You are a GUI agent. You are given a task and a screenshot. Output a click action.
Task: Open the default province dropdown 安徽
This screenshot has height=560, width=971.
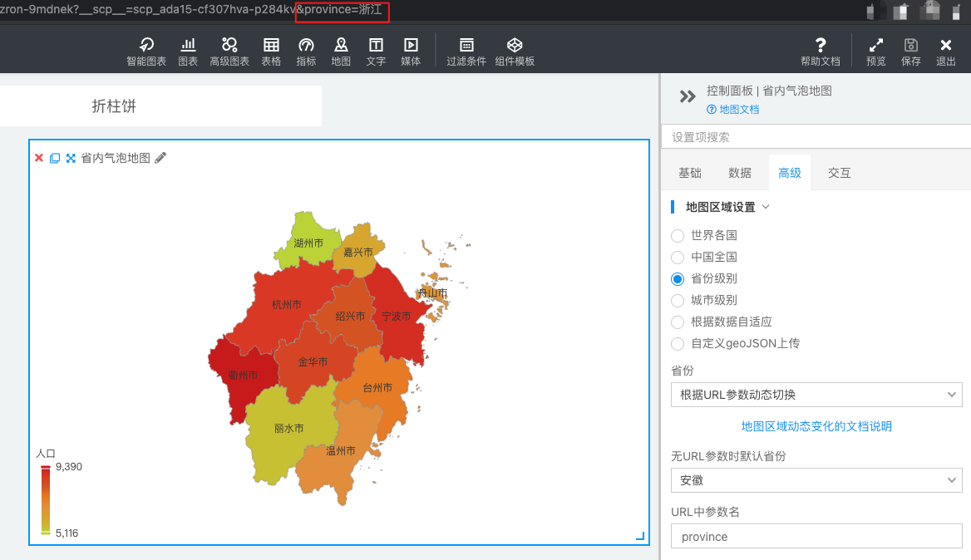click(x=816, y=480)
